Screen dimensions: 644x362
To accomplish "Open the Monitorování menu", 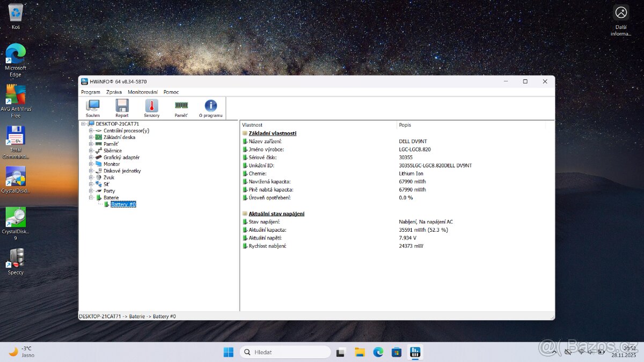I will (x=142, y=92).
